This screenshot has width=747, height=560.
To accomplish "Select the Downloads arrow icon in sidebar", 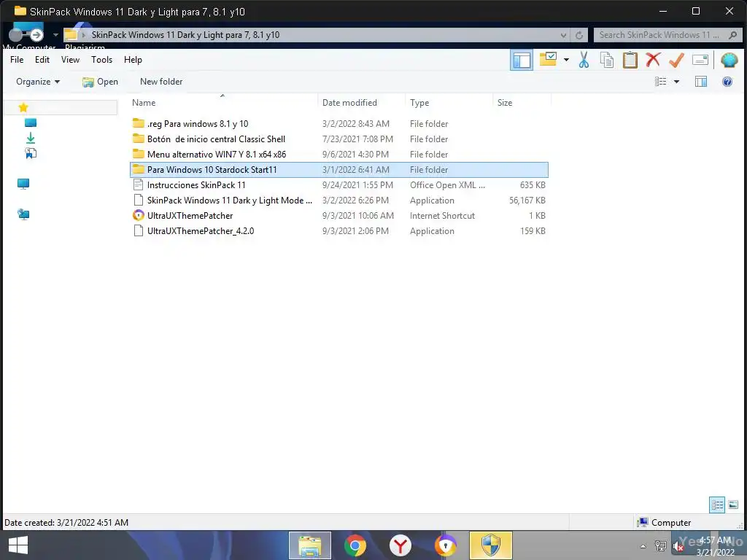I will [31, 138].
